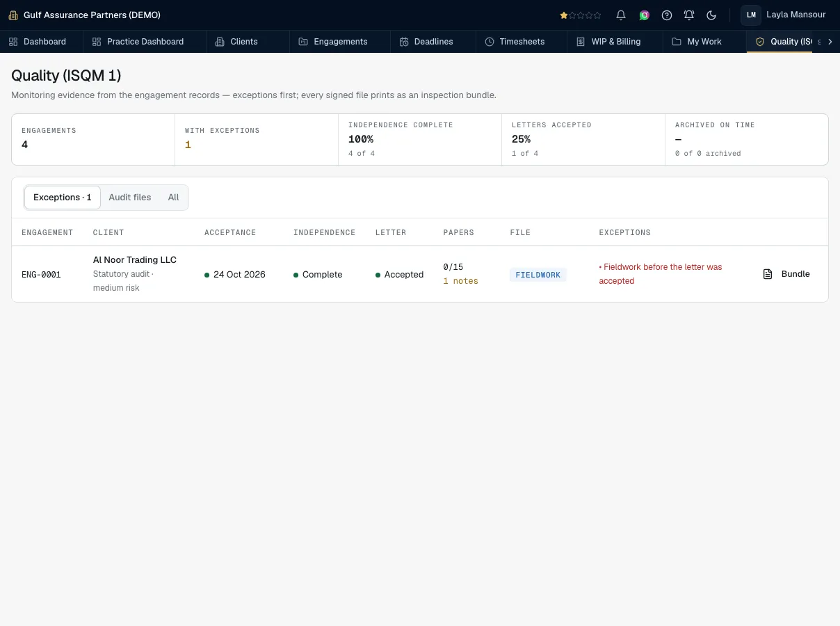
Task: Click the My Work folder icon
Action: coord(677,42)
